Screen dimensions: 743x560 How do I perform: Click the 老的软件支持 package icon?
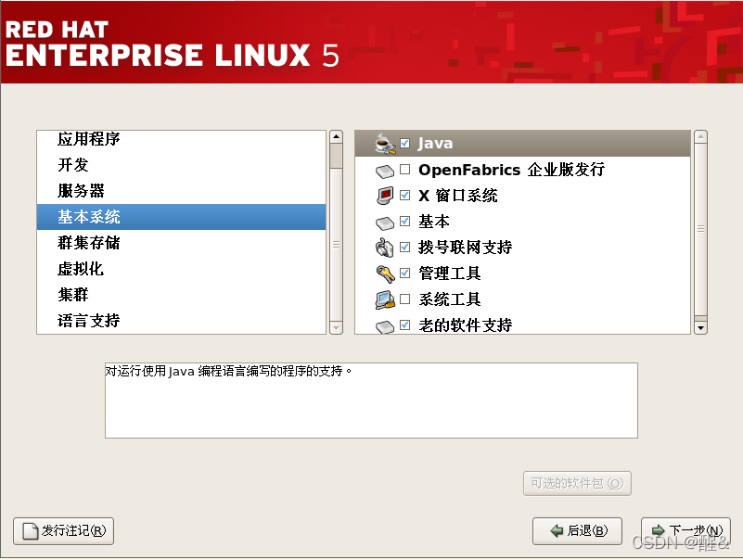coord(385,326)
